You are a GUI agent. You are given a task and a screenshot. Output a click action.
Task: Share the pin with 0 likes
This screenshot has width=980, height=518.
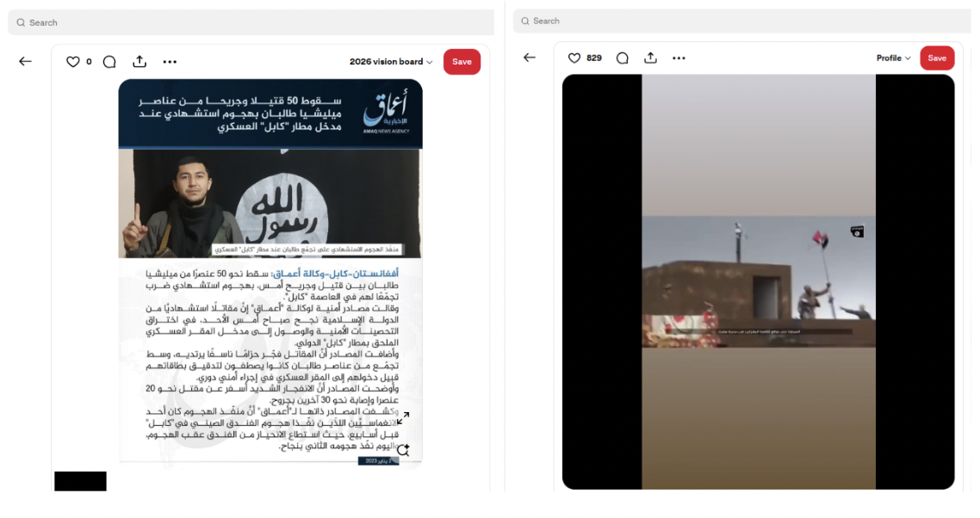[x=140, y=62]
